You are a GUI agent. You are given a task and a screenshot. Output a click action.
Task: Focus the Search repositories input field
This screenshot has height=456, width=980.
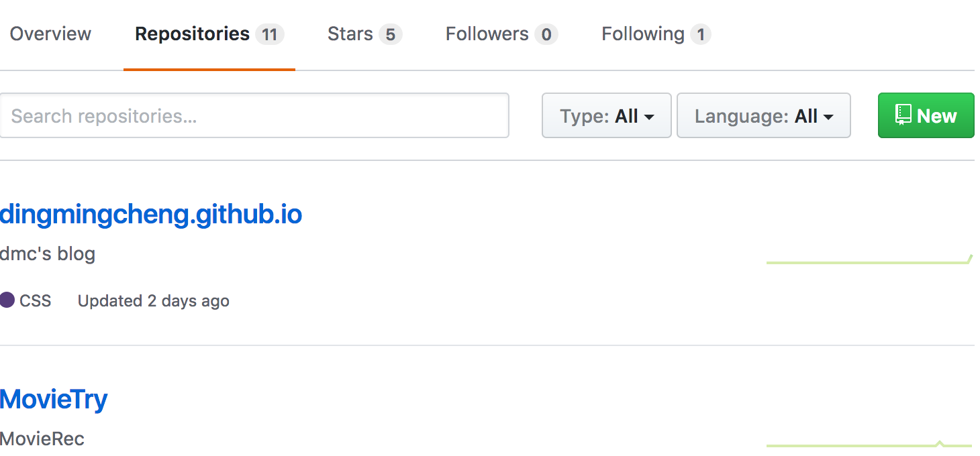pyautogui.click(x=254, y=115)
